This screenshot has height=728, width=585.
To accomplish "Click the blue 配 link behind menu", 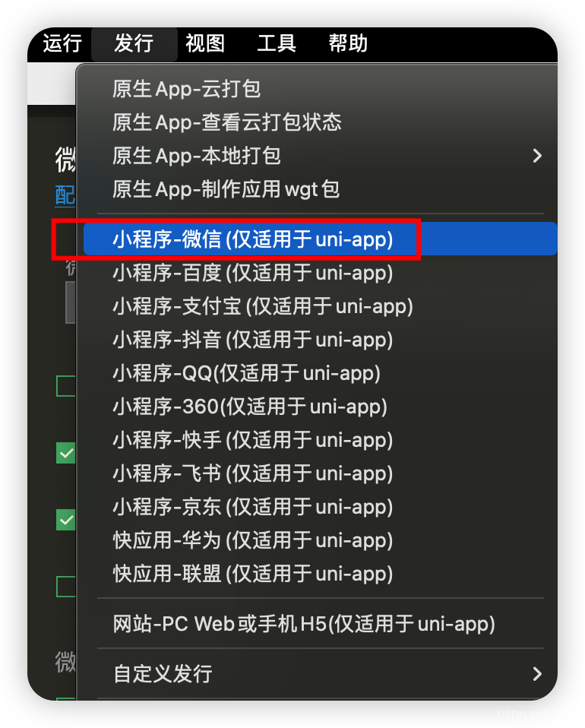I will click(65, 195).
